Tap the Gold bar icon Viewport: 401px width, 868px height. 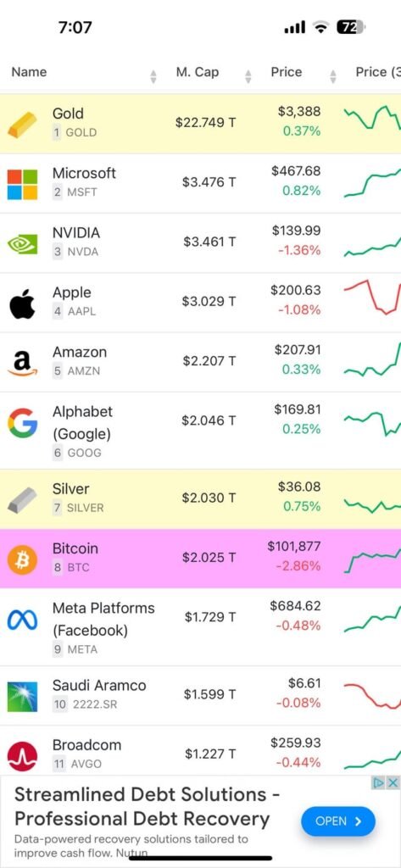tap(22, 124)
